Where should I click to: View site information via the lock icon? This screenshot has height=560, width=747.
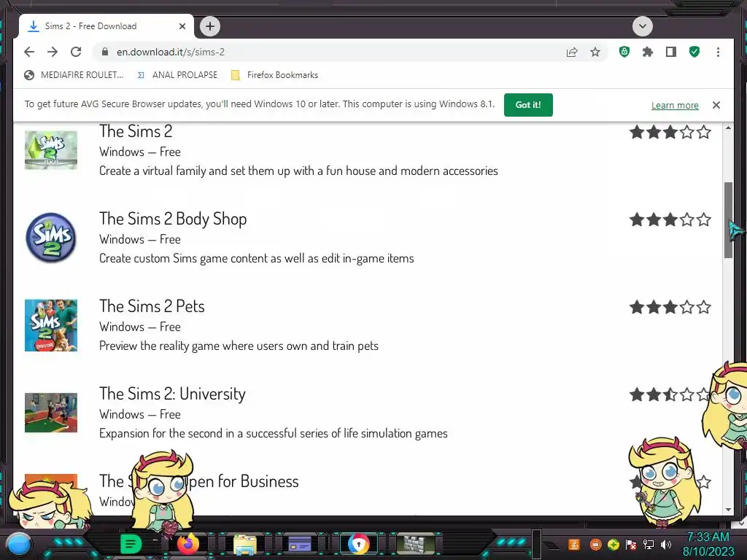pos(105,52)
